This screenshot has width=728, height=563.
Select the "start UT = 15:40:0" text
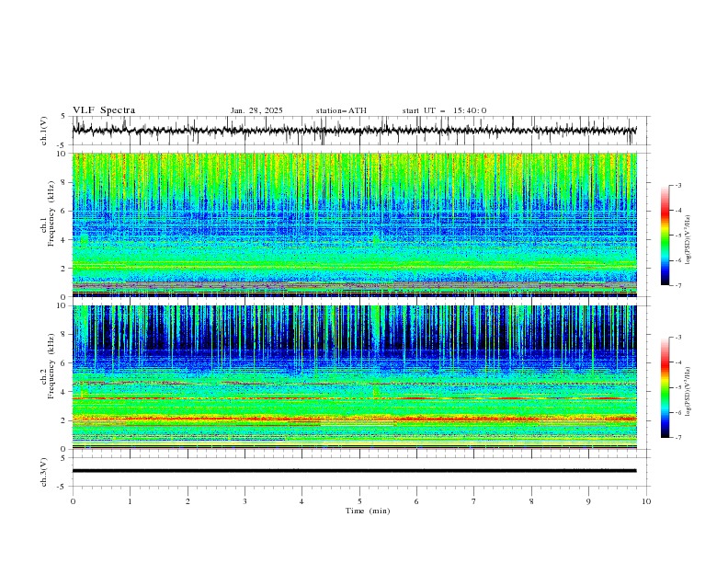(444, 110)
